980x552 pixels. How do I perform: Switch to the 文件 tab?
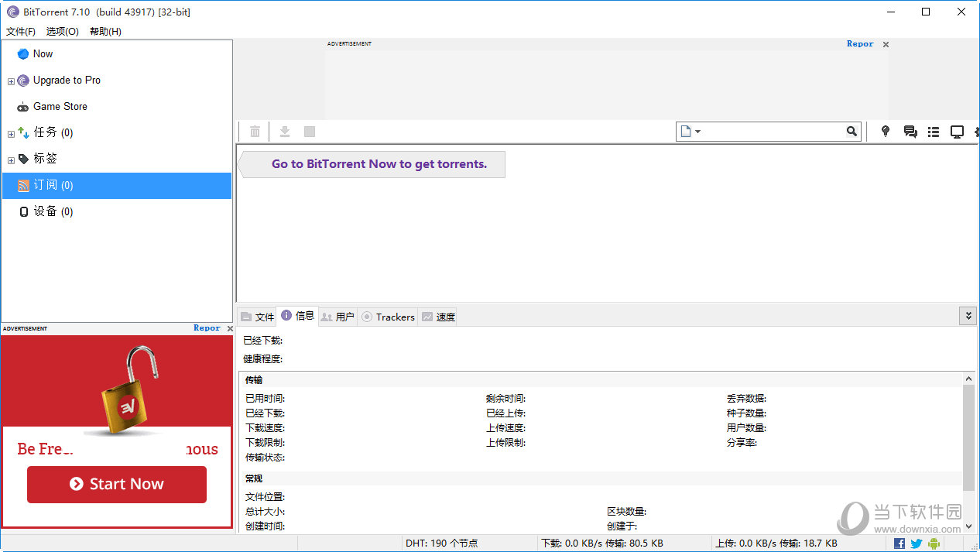pyautogui.click(x=257, y=317)
